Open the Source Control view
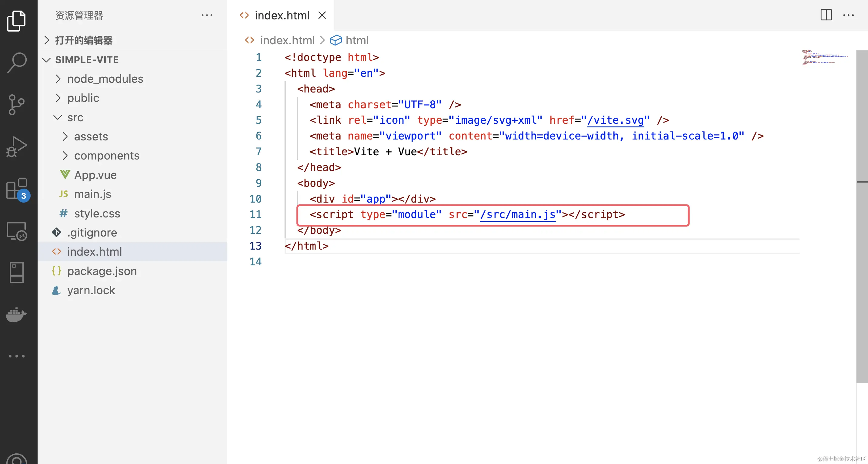This screenshot has width=868, height=464. 16,105
